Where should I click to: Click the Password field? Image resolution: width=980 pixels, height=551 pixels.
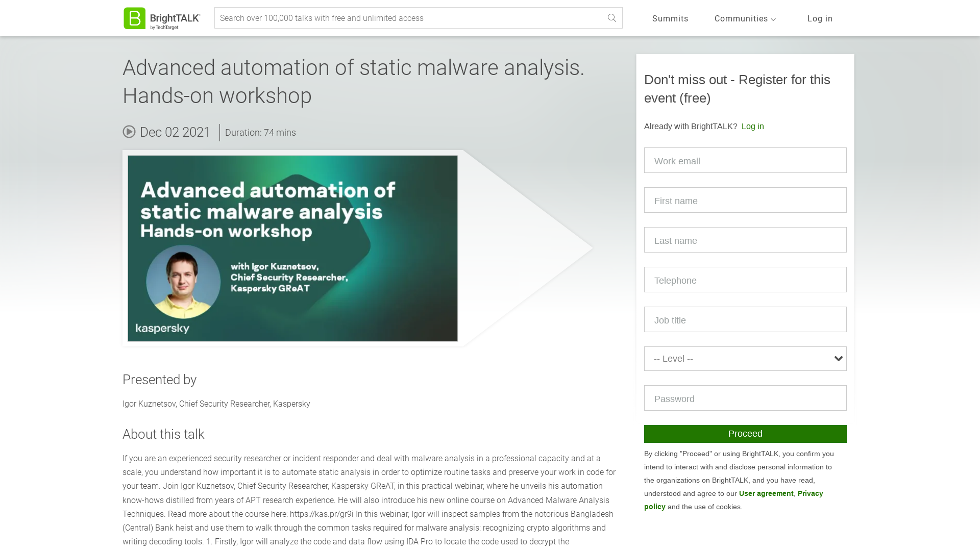click(x=745, y=398)
